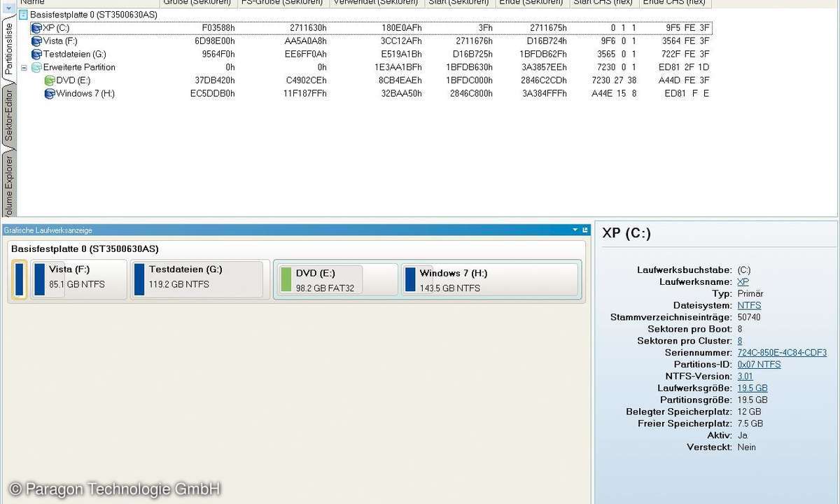Click the '2846C800h' start cell in Windows 7 row
840x504 pixels.
tap(471, 94)
